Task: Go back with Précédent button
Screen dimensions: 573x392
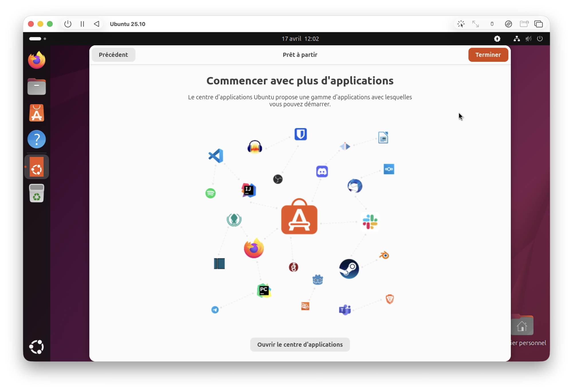Action: point(113,55)
